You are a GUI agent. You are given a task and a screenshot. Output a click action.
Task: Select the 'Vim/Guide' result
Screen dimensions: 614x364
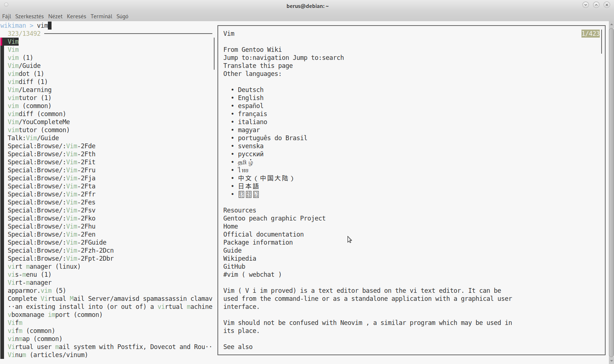24,66
